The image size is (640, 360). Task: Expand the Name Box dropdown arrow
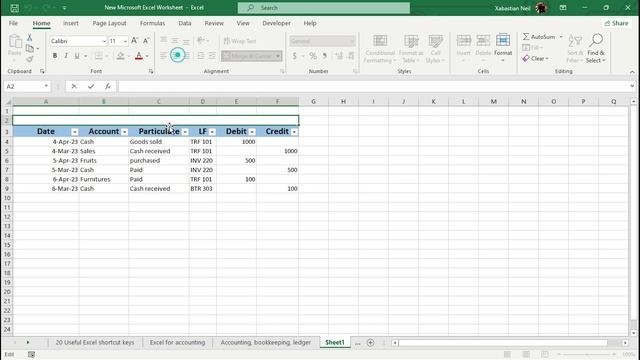pyautogui.click(x=46, y=86)
